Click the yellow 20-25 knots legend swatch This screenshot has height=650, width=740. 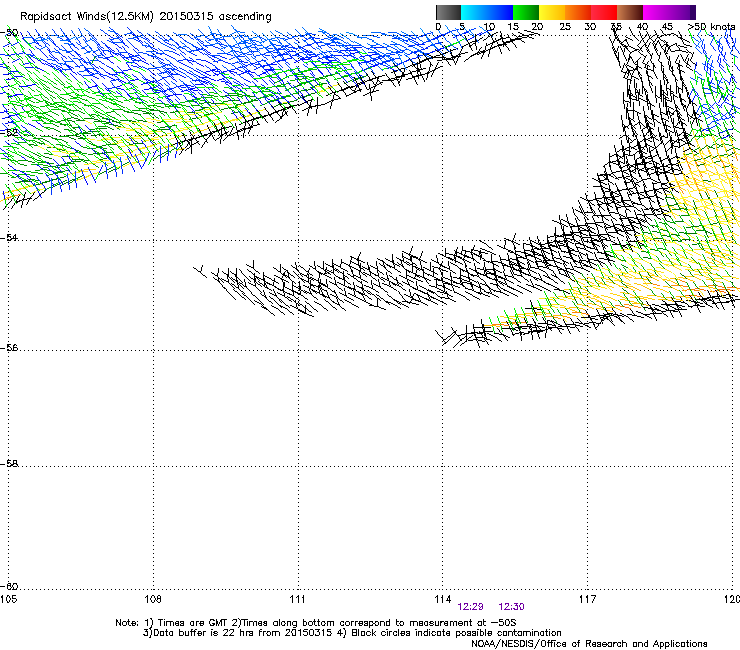pyautogui.click(x=552, y=12)
